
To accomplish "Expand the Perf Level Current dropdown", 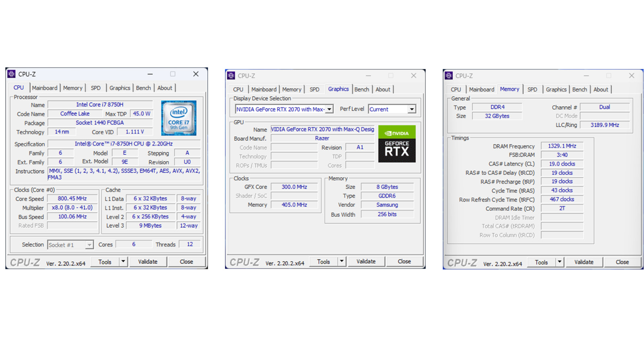I will tap(411, 109).
